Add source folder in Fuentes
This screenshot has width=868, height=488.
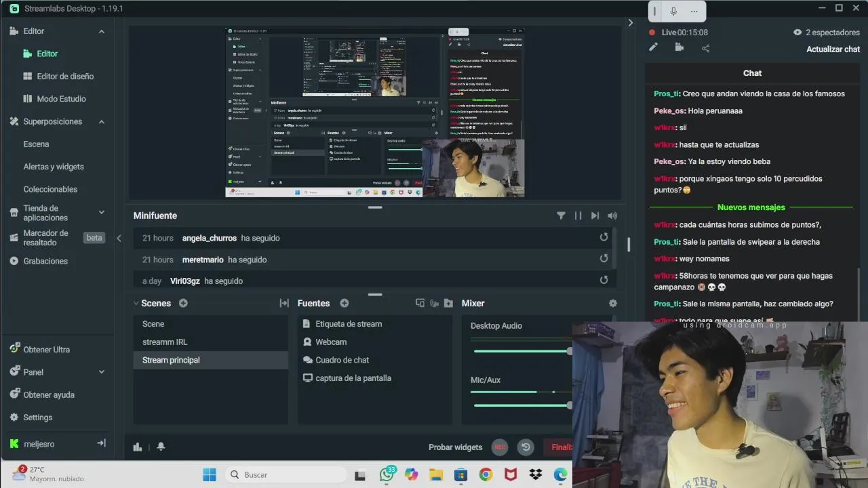[448, 303]
